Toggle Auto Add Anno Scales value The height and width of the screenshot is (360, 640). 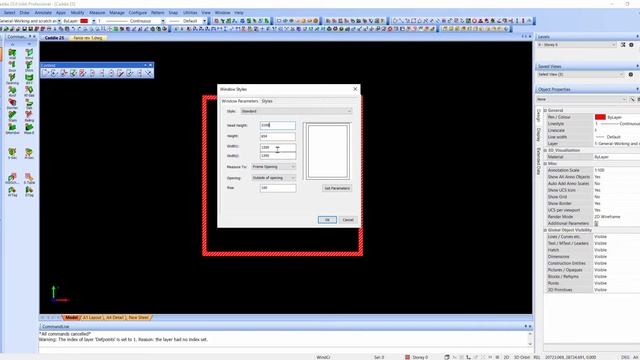[x=616, y=184]
